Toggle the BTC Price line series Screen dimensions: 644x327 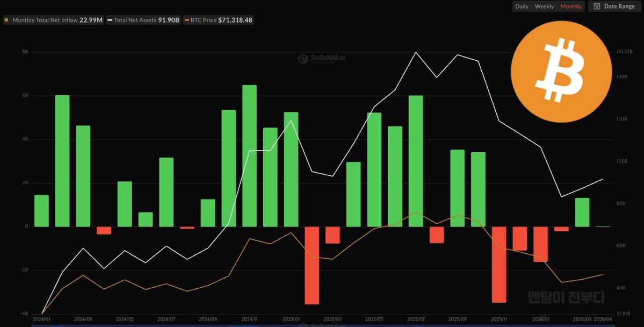(x=218, y=20)
